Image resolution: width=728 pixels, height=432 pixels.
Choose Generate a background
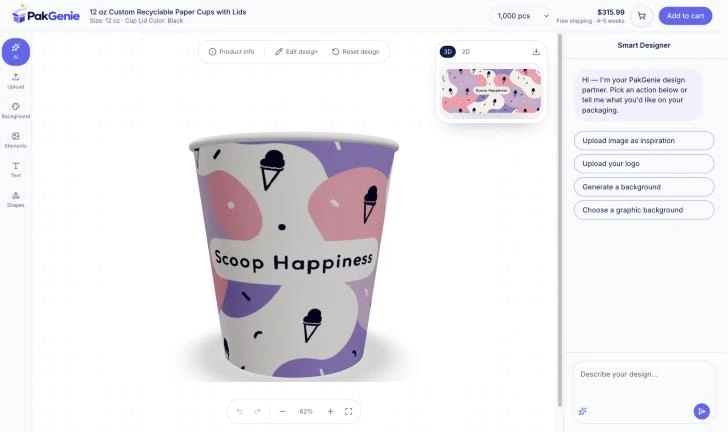pos(644,187)
